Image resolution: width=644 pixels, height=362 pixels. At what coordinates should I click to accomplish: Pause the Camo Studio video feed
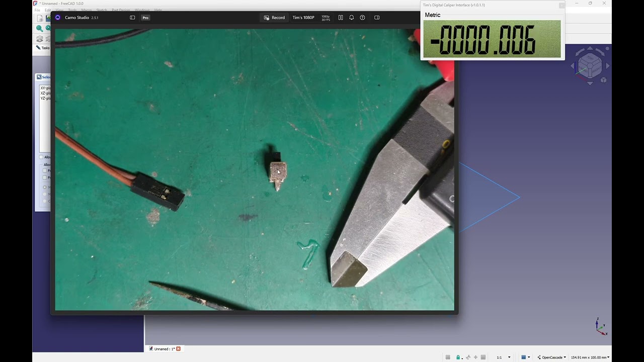pos(341,18)
